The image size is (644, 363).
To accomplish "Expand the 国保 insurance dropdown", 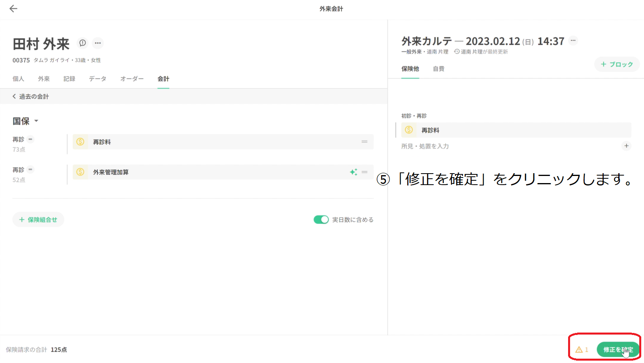I will 25,121.
